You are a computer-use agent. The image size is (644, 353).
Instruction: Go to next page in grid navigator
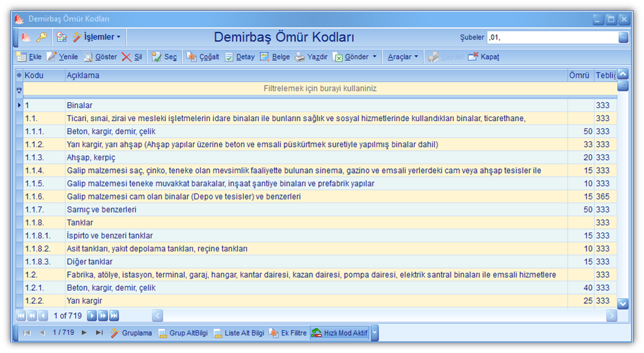(x=102, y=315)
